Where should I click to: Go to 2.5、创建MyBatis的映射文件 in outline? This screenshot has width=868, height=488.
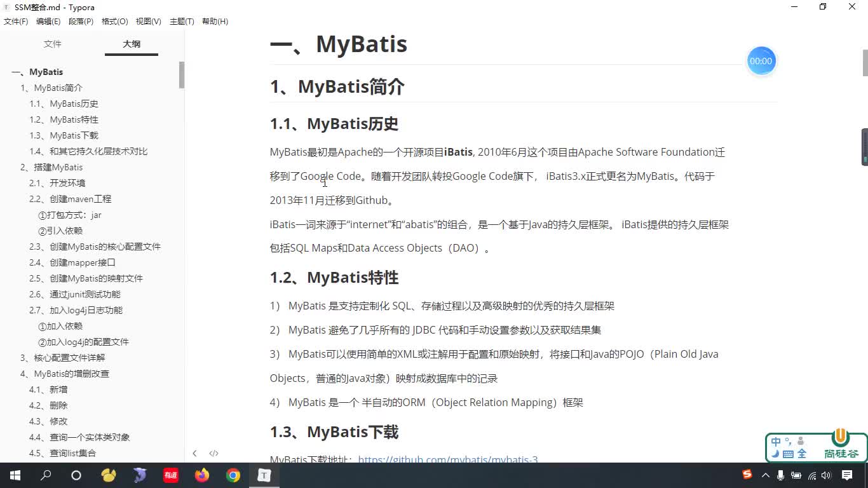pyautogui.click(x=86, y=278)
